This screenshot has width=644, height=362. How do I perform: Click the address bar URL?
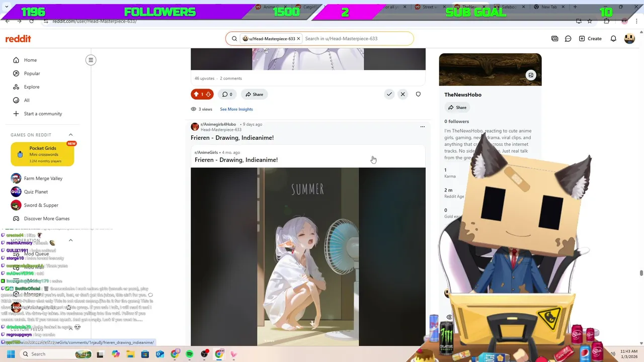95,21
